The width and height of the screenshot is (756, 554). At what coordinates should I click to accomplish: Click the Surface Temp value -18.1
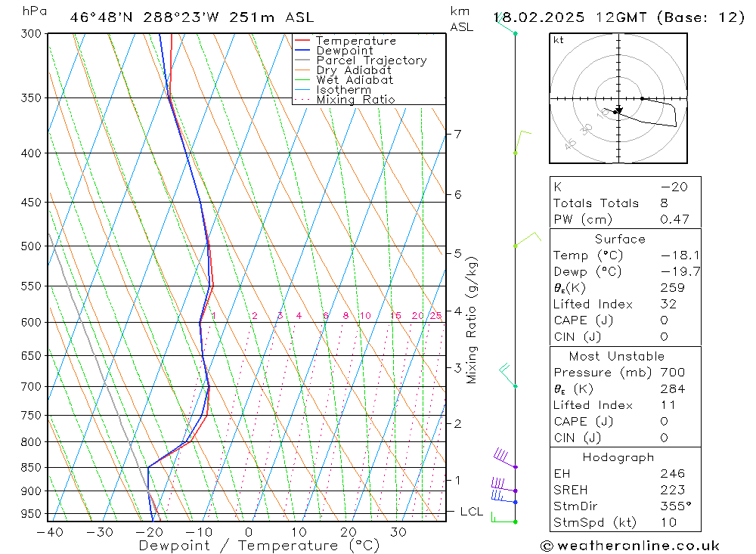click(680, 255)
